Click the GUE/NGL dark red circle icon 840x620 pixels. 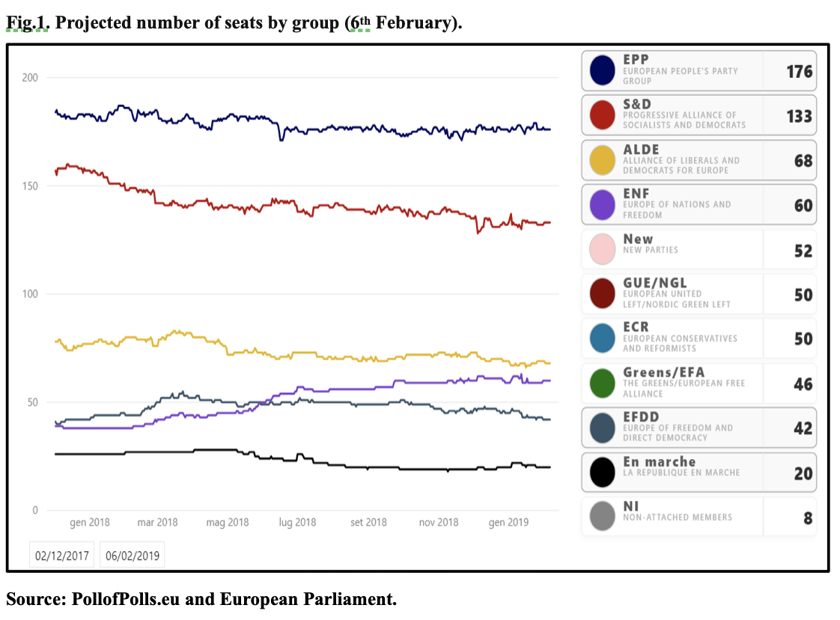603,294
